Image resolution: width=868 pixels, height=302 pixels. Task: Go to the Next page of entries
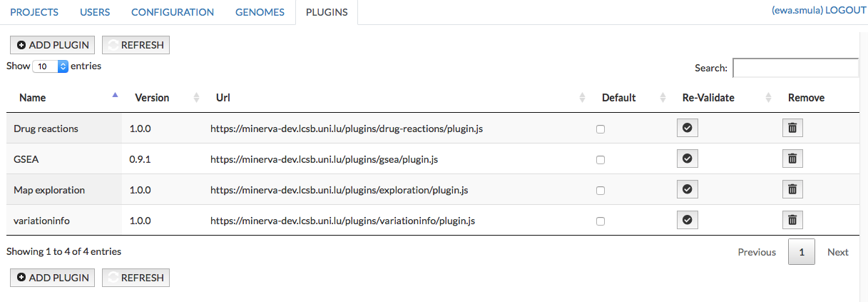pyautogui.click(x=837, y=252)
